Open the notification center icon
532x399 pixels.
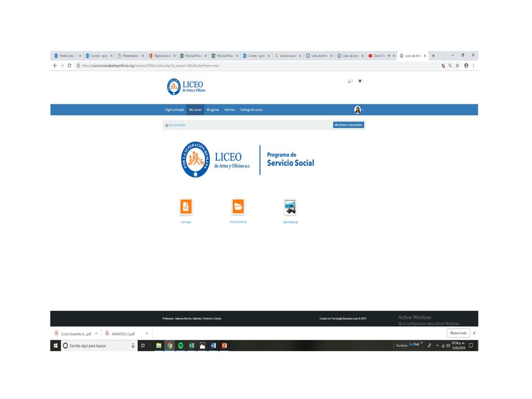471,345
